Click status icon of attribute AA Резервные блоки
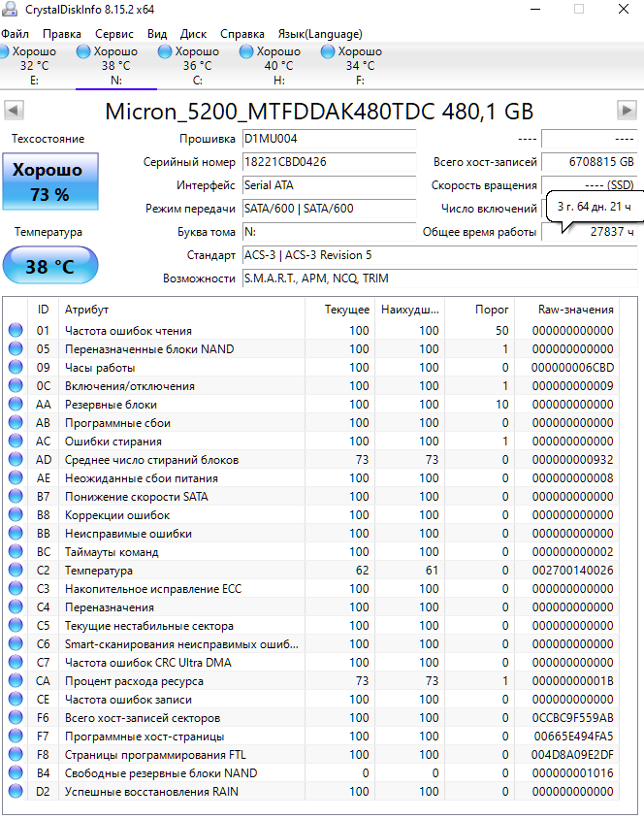The height and width of the screenshot is (819, 644). tap(16, 404)
